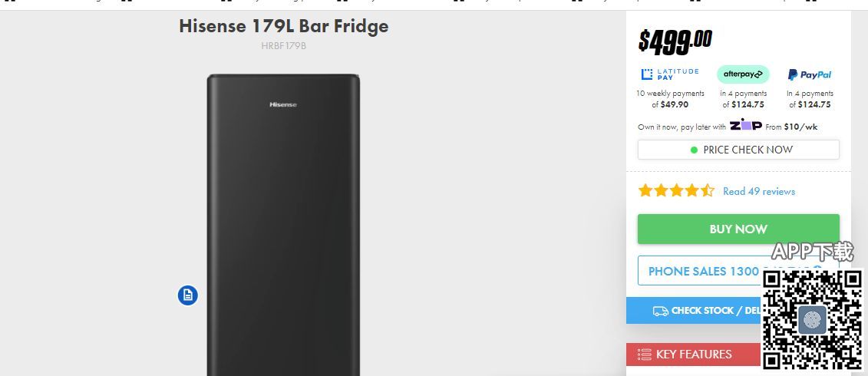Choose the Afterpay payment badge
868x376 pixels.
coord(743,74)
